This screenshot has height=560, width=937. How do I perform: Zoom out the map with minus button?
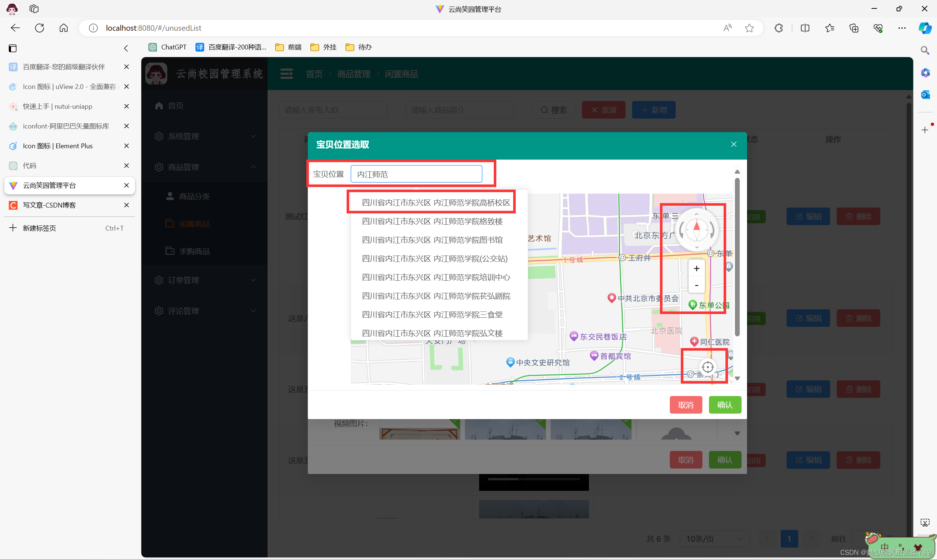(x=697, y=285)
